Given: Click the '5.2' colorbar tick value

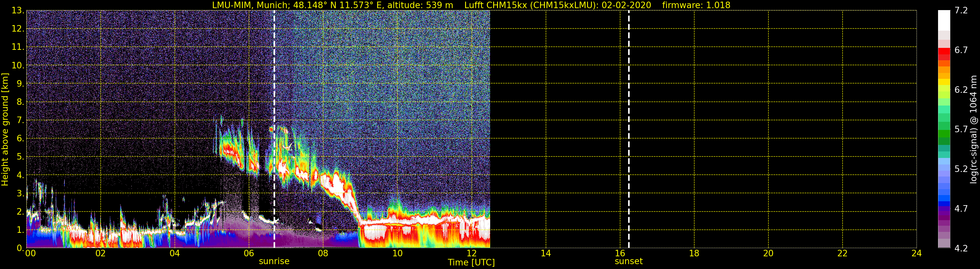Looking at the screenshot, I should coord(961,169).
